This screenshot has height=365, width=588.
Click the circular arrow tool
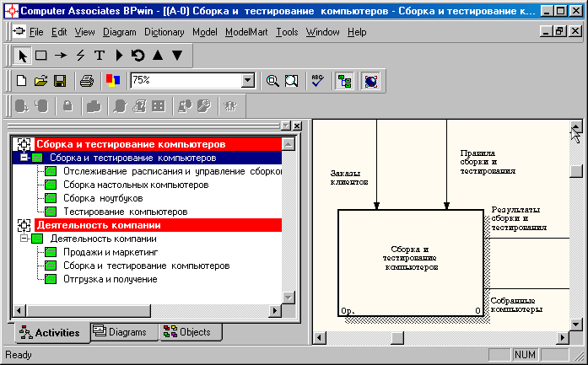pos(138,56)
